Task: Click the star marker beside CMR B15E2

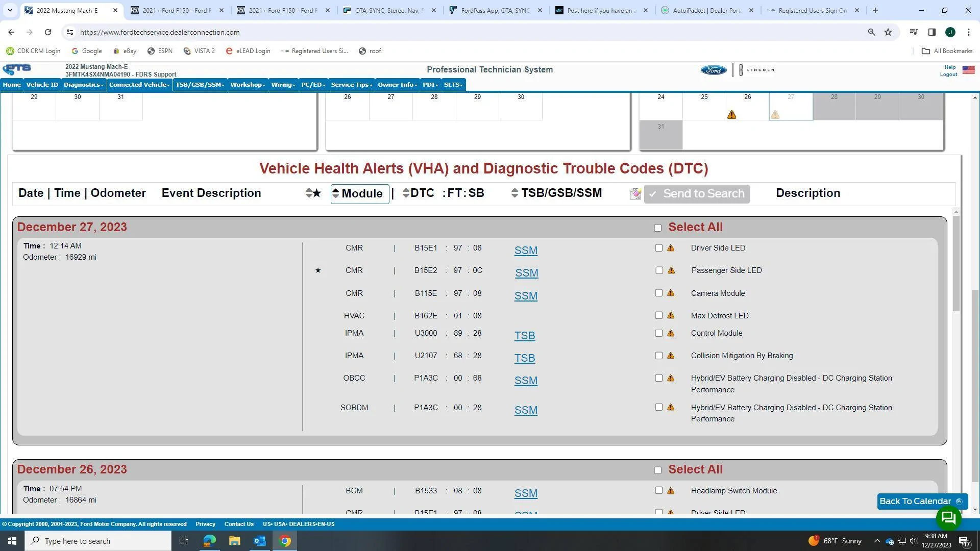Action: tap(318, 270)
